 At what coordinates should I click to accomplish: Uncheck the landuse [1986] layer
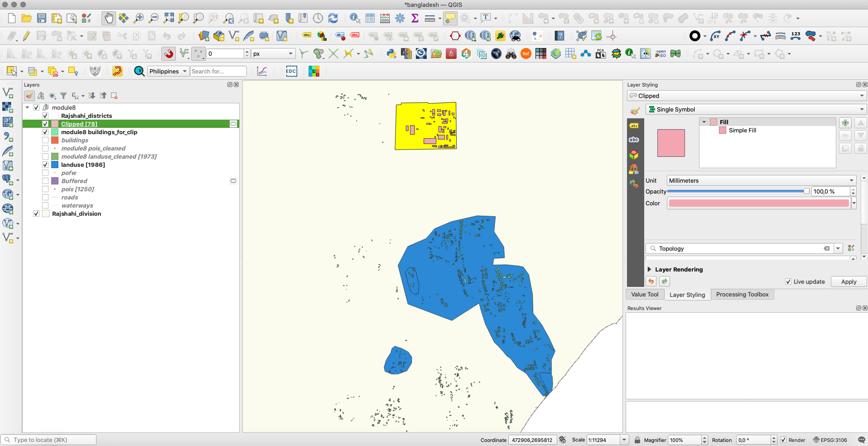click(x=45, y=165)
